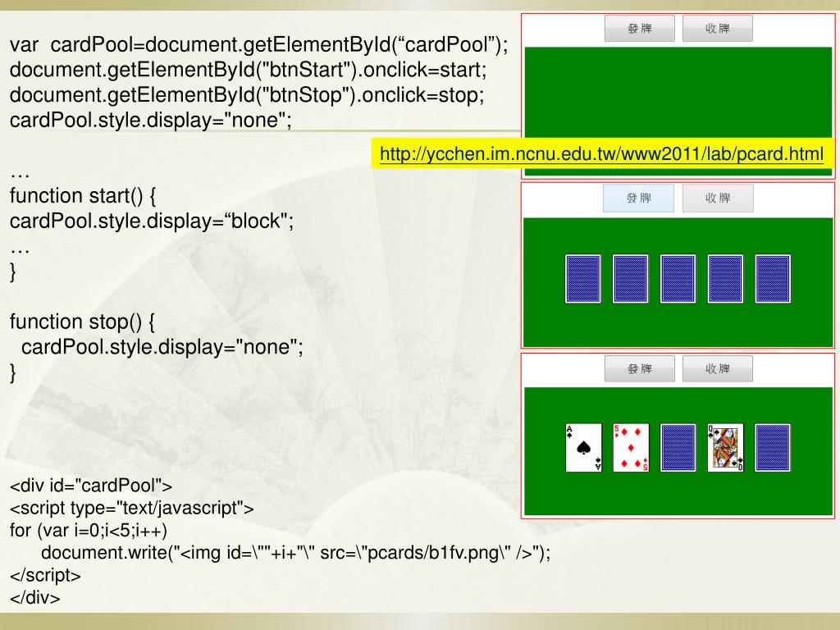Click the btnStop onclick=stop code line
840x630 pixels.
(x=247, y=95)
